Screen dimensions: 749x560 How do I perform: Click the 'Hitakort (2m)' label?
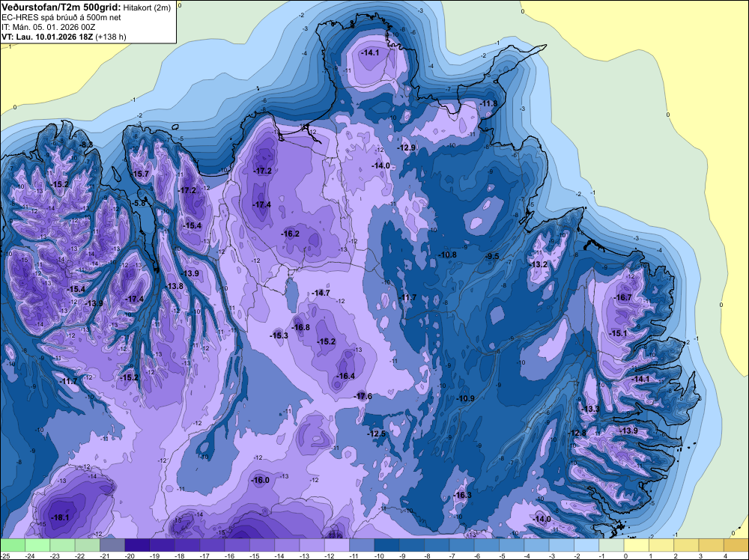[x=146, y=7]
